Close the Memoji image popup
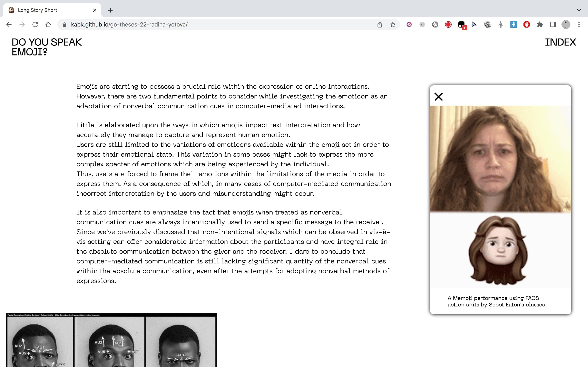Screen dimensions: 588x367 [439, 97]
